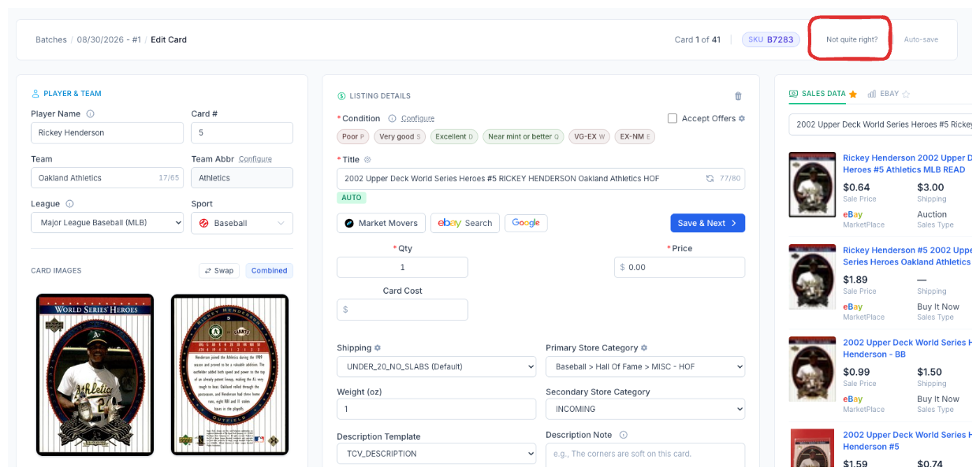
Task: Switch to the eBay tab
Action: 883,94
